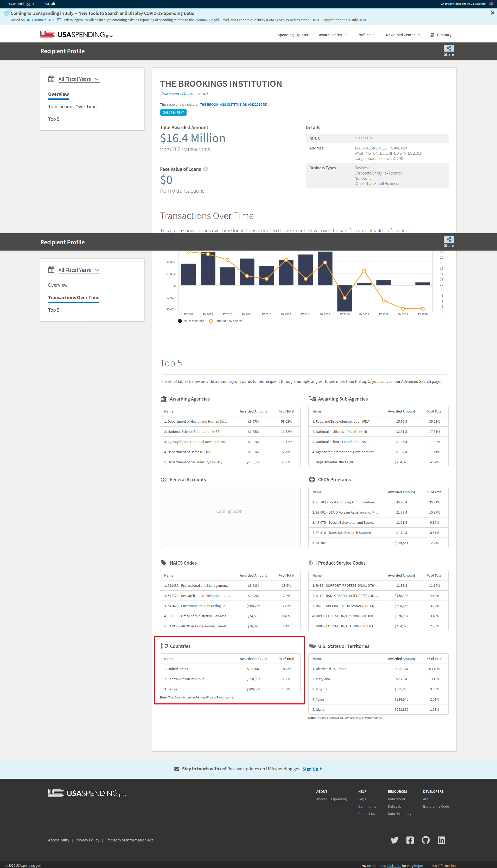
Task: Close the COVID-19 announcement banner
Action: pos(492,13)
